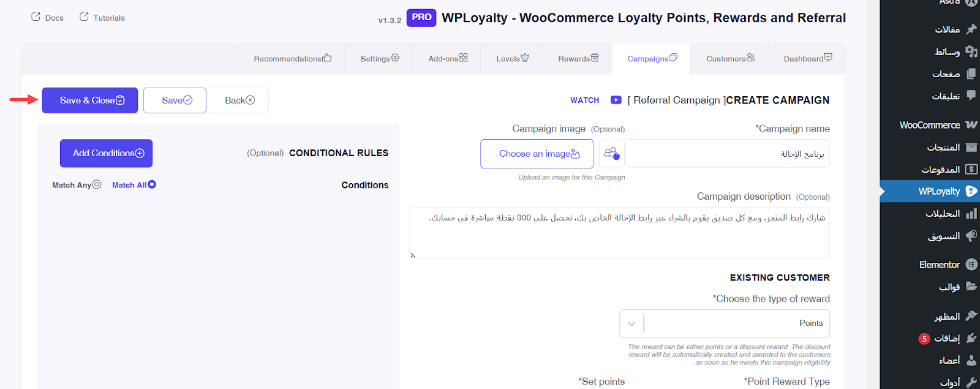This screenshot has width=980, height=389.
Task: Open Tutorials external link icon
Action: (84, 17)
